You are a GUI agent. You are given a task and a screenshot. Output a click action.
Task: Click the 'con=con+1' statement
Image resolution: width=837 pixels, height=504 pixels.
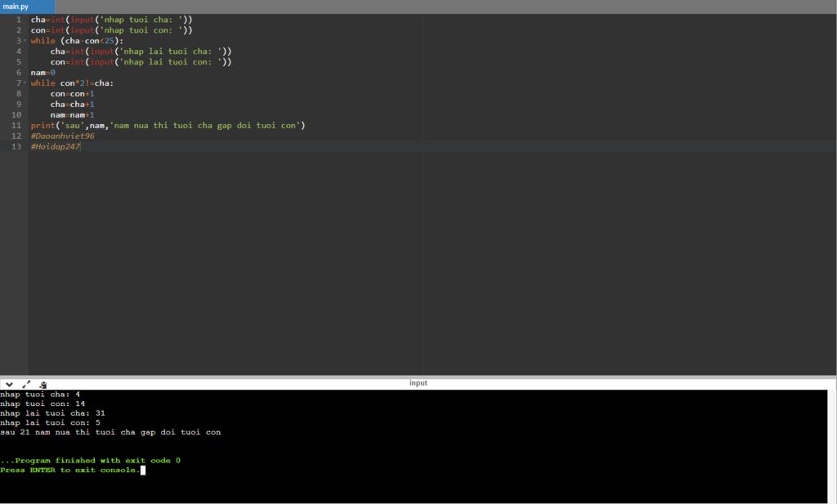72,94
